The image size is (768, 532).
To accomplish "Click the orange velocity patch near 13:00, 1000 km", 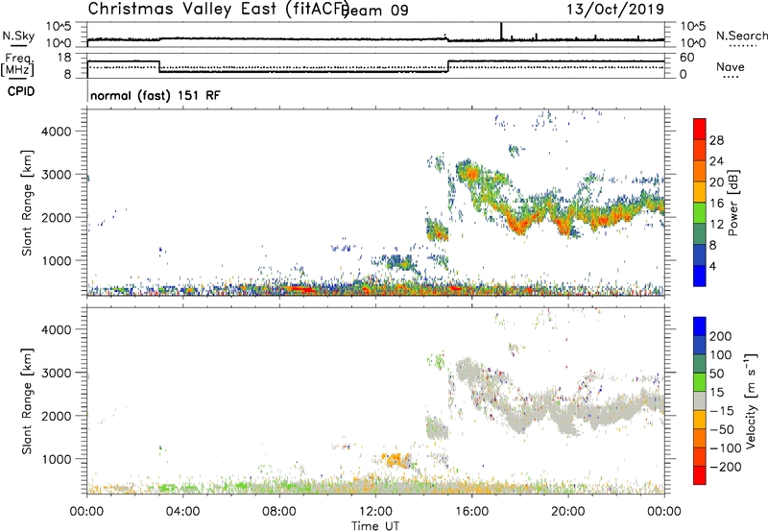I will click(397, 461).
